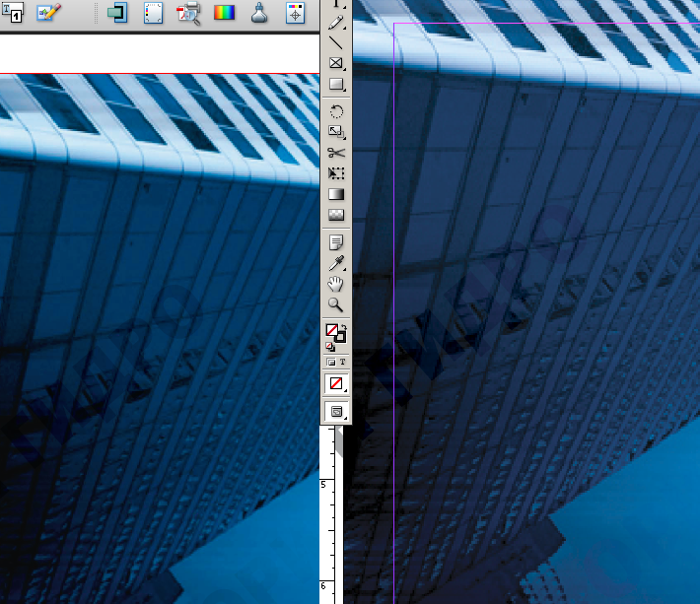
Task: Reset to default fill and stroke
Action: [x=330, y=346]
